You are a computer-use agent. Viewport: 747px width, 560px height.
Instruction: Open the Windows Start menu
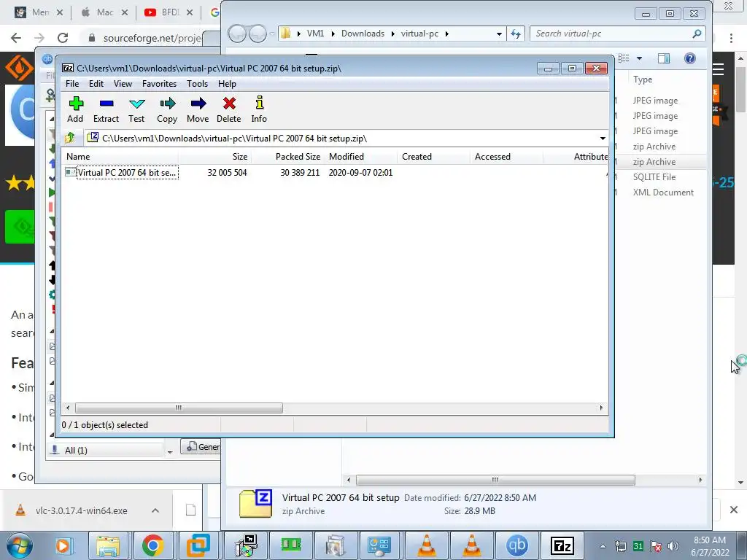[x=19, y=545]
